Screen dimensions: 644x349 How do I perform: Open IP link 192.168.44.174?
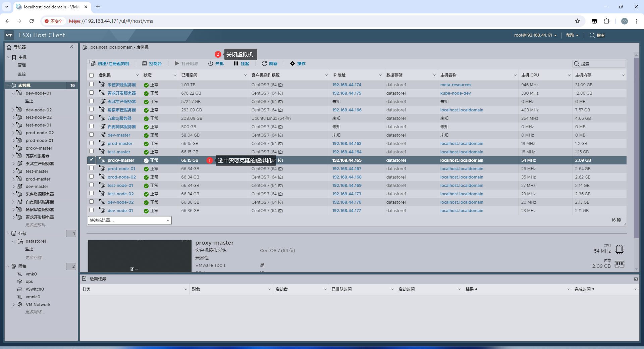pyautogui.click(x=346, y=85)
